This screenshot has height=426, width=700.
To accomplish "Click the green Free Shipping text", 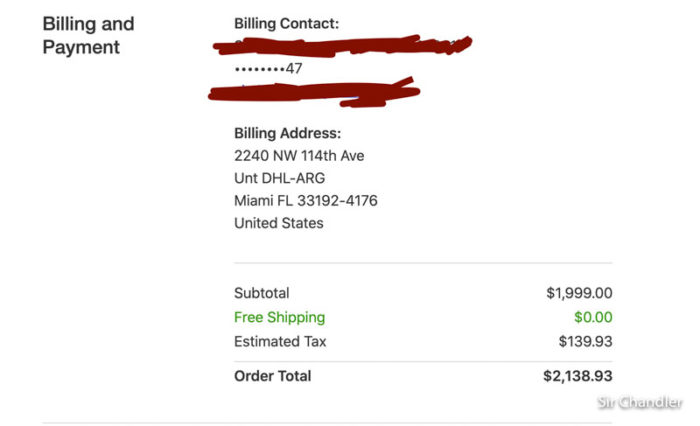I will 279,317.
